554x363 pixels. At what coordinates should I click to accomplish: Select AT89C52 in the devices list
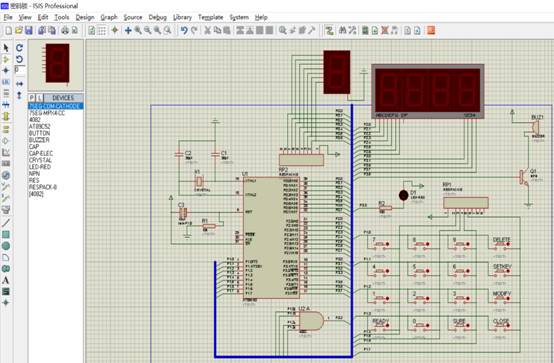click(40, 127)
